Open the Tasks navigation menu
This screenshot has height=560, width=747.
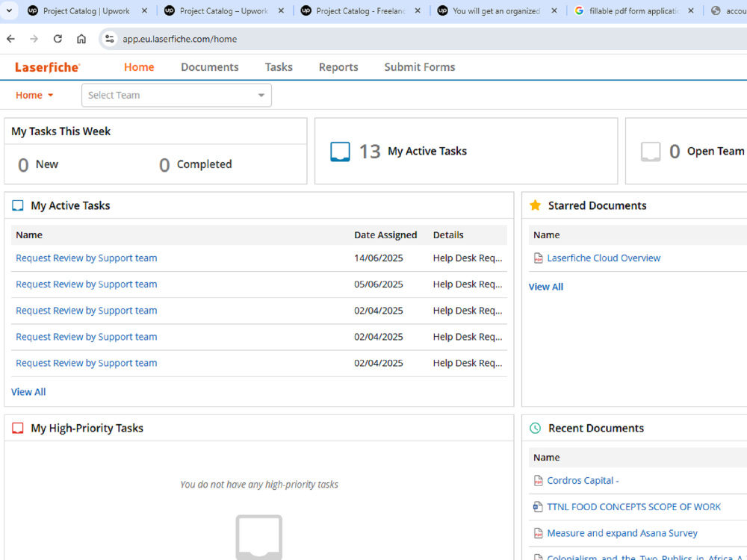[x=279, y=67]
